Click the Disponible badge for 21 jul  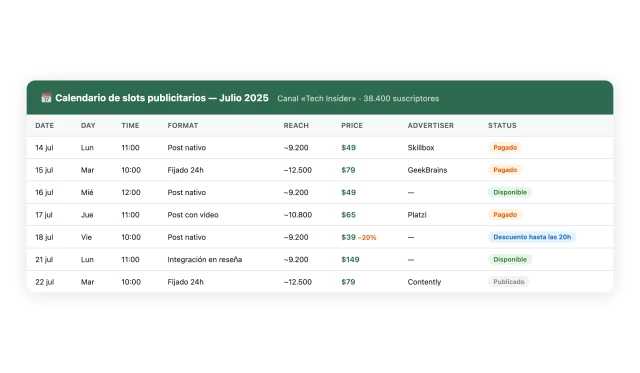click(510, 260)
